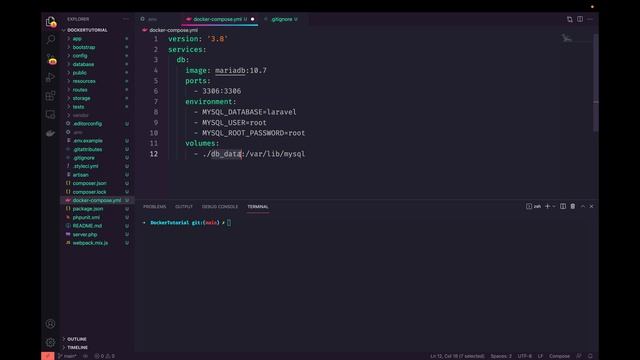The image size is (640, 360).
Task: Split the terminal panel
Action: point(563,207)
